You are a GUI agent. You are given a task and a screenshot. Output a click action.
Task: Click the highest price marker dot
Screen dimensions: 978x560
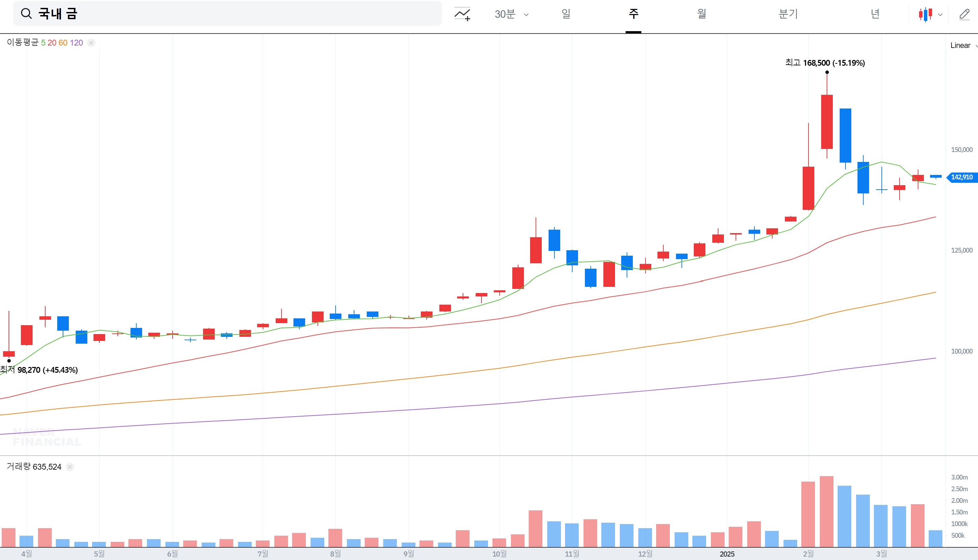pos(827,72)
